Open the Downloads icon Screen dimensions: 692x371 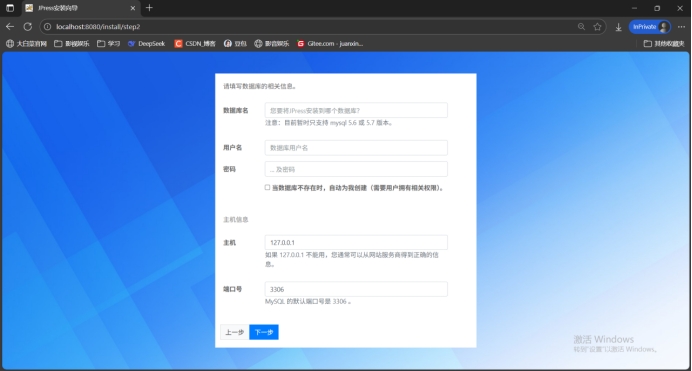pos(618,27)
